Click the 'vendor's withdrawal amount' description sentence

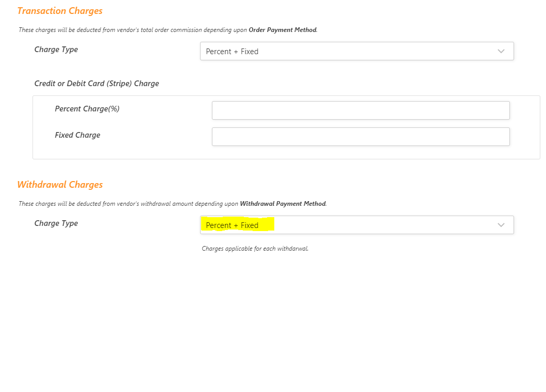tap(173, 204)
